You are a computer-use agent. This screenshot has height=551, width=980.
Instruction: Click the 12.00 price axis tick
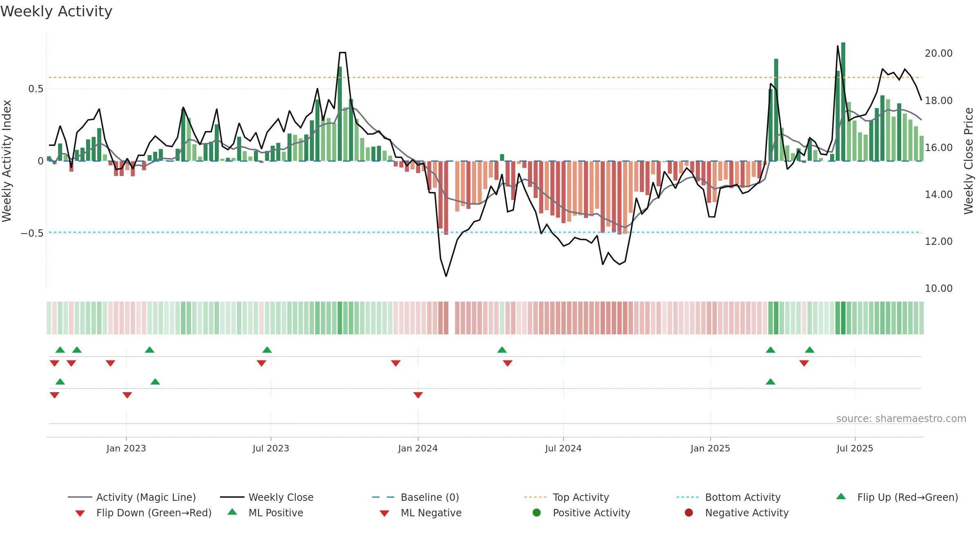(x=938, y=241)
